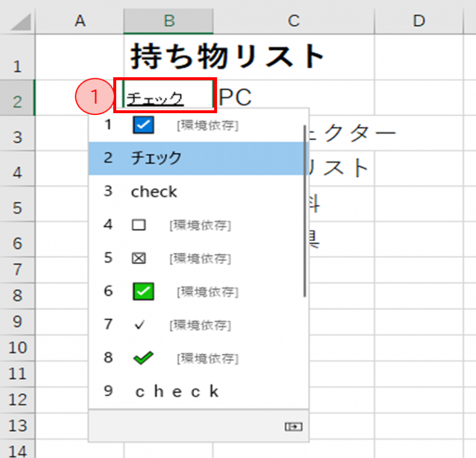Select column B header
This screenshot has width=476, height=458.
click(168, 21)
